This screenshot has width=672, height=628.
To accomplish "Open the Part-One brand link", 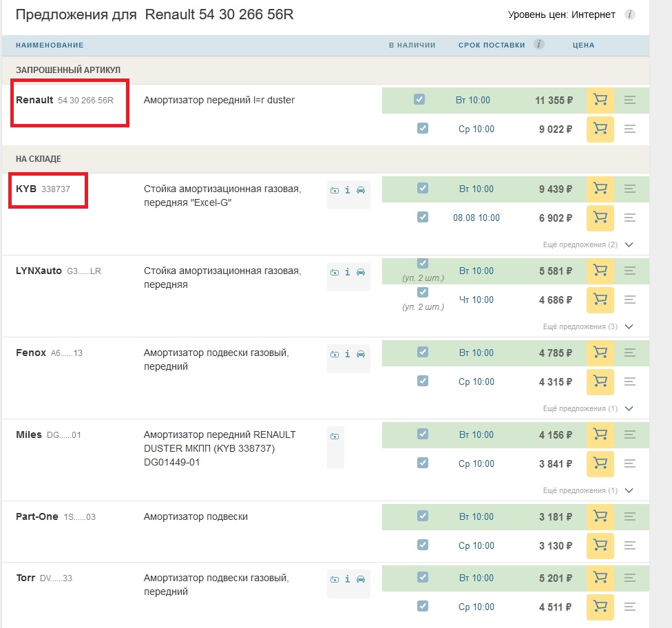I will coord(37,516).
